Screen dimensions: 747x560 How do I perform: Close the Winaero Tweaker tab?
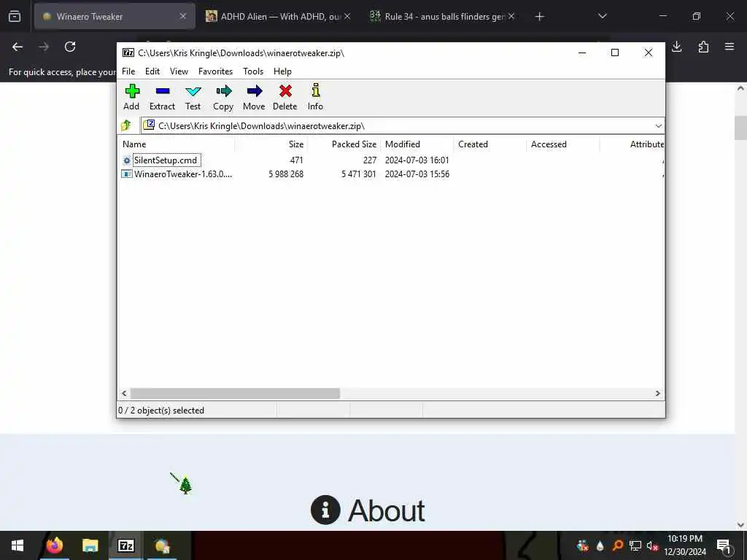pyautogui.click(x=183, y=17)
